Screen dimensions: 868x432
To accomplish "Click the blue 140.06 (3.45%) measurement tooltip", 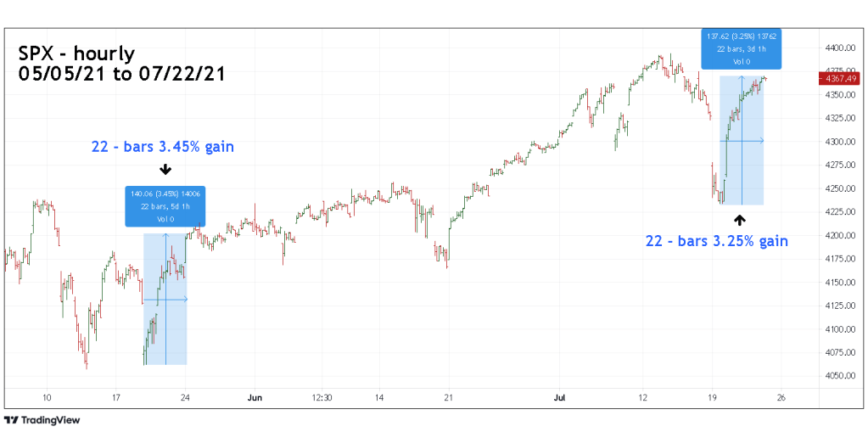I will [x=165, y=206].
